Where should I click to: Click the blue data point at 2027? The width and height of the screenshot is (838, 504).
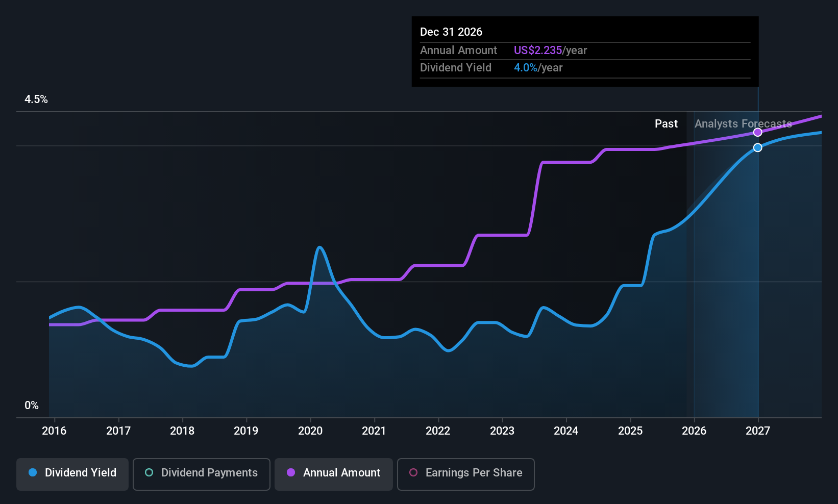click(758, 147)
